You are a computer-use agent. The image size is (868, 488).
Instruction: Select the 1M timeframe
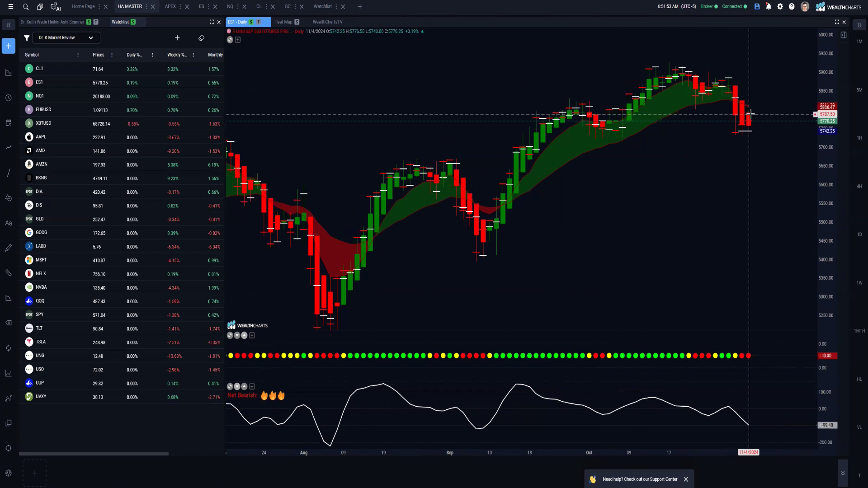click(x=859, y=42)
